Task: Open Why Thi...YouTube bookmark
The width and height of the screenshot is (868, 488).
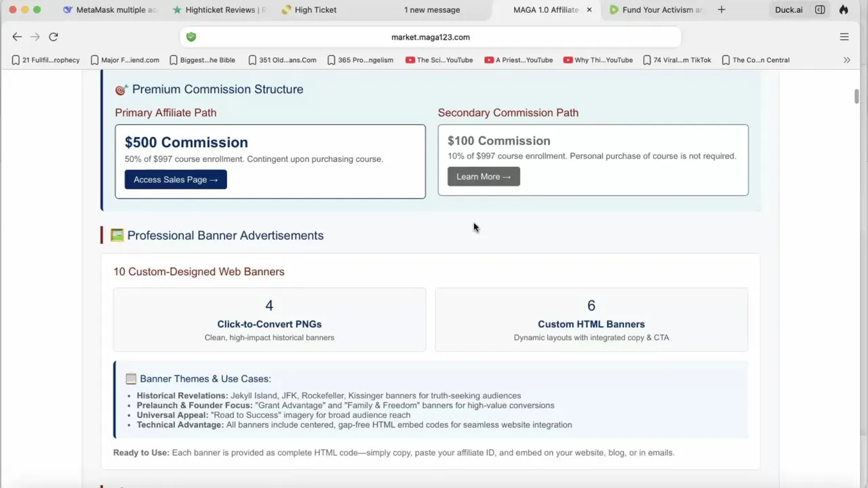Action: (x=597, y=60)
